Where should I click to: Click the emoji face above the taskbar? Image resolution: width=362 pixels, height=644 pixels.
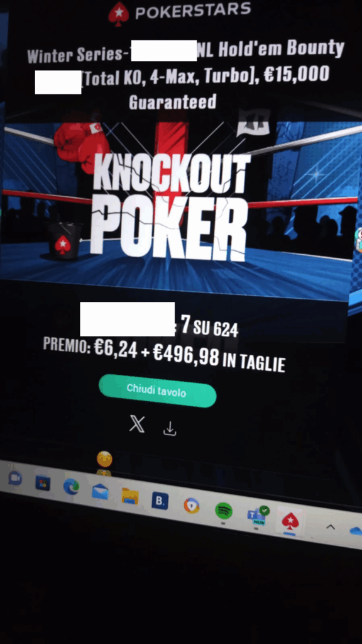pos(104,458)
